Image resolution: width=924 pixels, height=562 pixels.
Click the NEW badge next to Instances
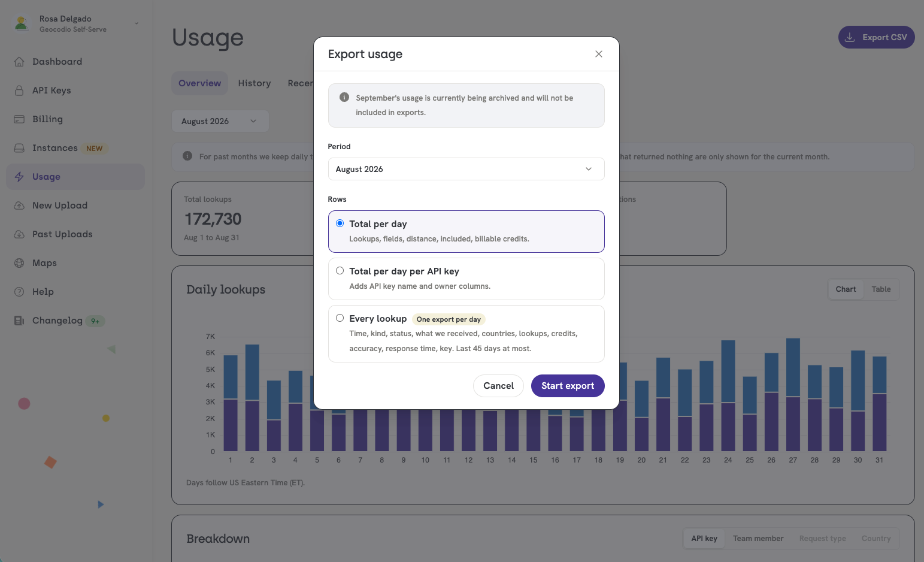(95, 149)
